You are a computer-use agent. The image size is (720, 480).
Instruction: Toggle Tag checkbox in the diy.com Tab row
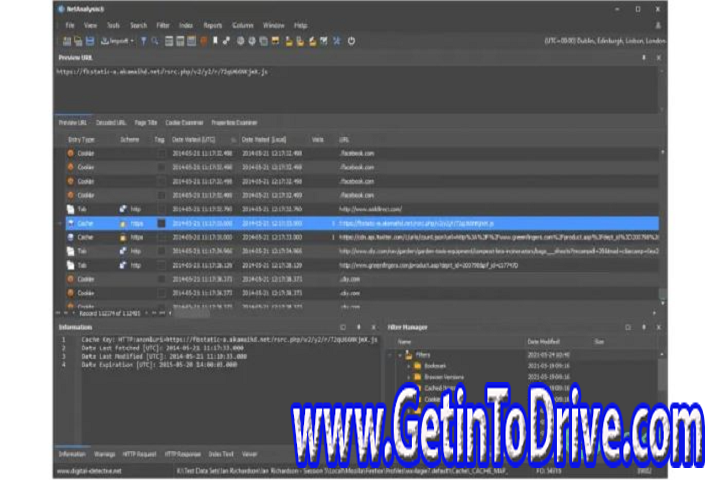pyautogui.click(x=161, y=251)
